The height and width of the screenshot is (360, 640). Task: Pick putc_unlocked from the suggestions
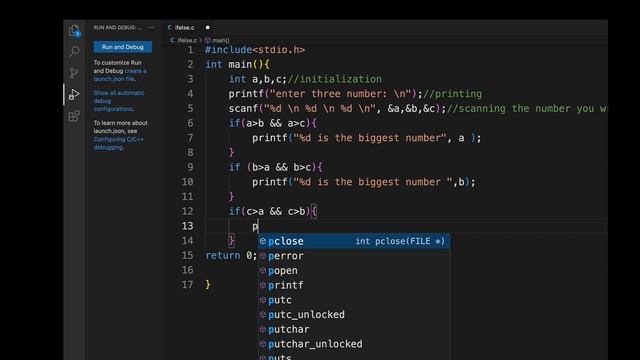(x=354, y=314)
